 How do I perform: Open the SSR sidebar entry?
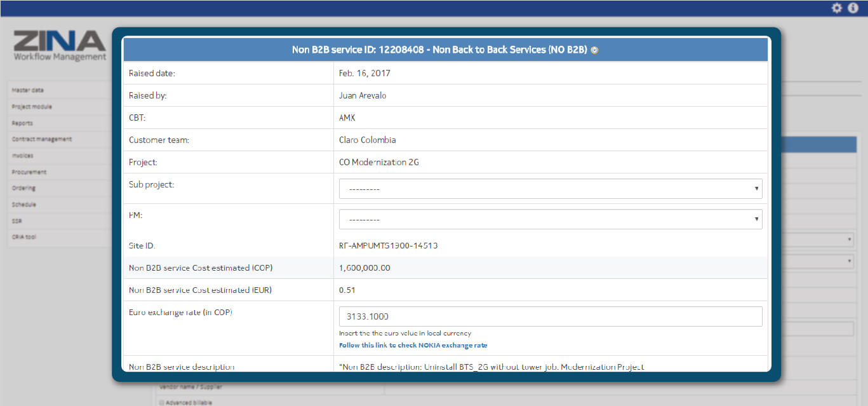18,221
